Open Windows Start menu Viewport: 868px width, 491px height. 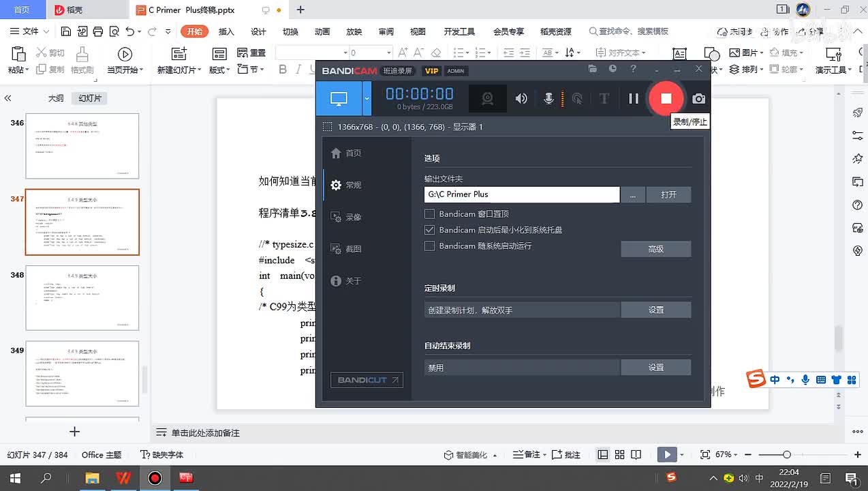click(14, 478)
